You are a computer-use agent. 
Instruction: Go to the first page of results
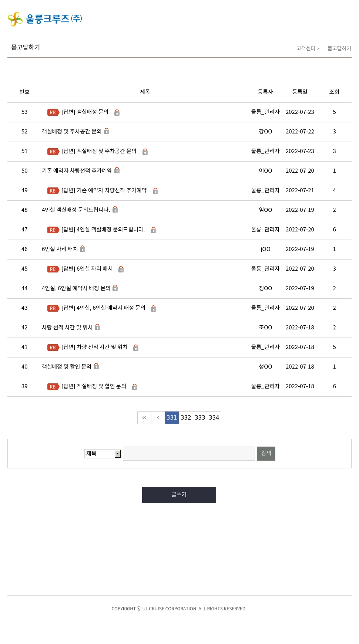point(144,418)
